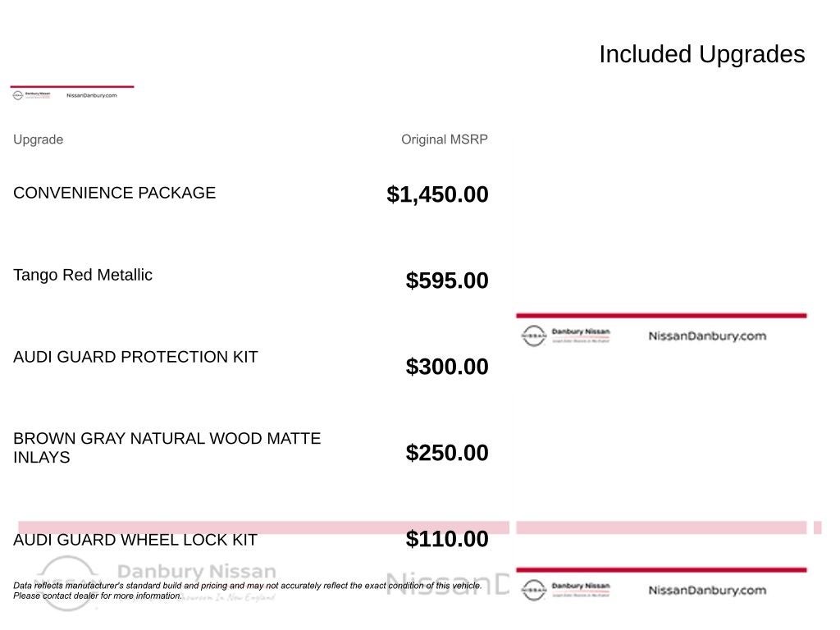
Task: Click the Original MSRP column header
Action: click(x=444, y=139)
